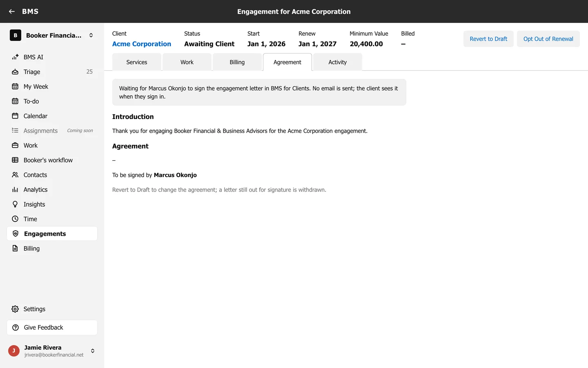Click the Calendar icon in sidebar
This screenshot has height=368, width=588.
(15, 116)
